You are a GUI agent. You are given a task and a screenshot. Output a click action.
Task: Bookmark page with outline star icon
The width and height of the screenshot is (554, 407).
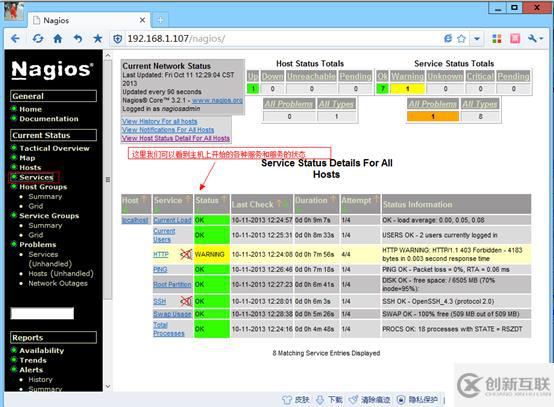[x=461, y=39]
